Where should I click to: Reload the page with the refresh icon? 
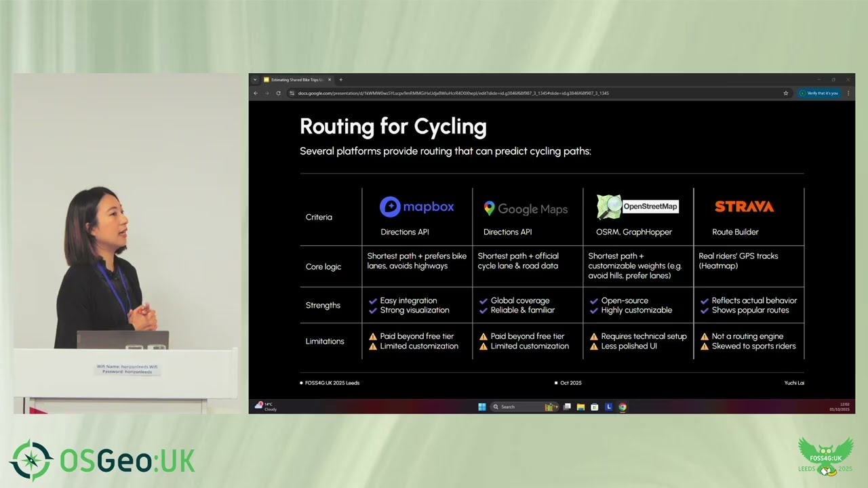click(x=278, y=93)
